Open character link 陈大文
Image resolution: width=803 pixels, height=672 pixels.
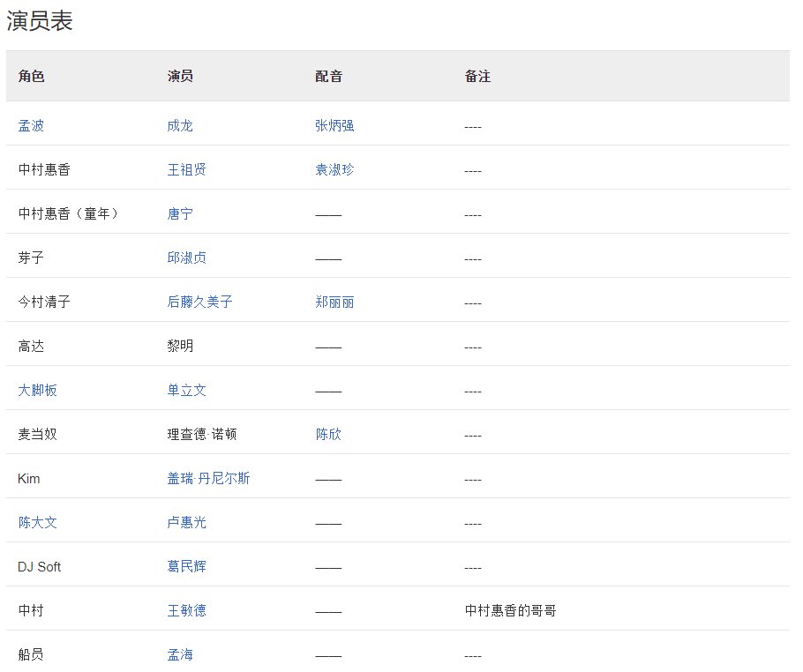[37, 522]
